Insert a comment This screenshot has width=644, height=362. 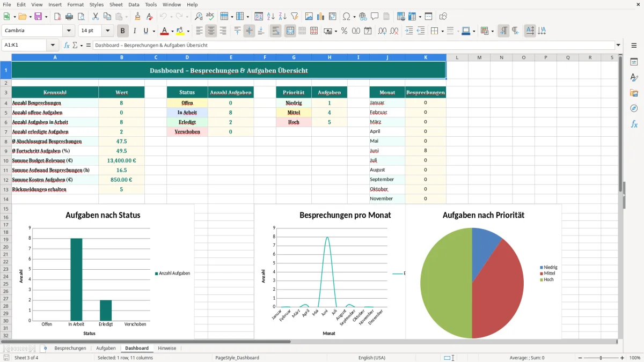pyautogui.click(x=375, y=17)
